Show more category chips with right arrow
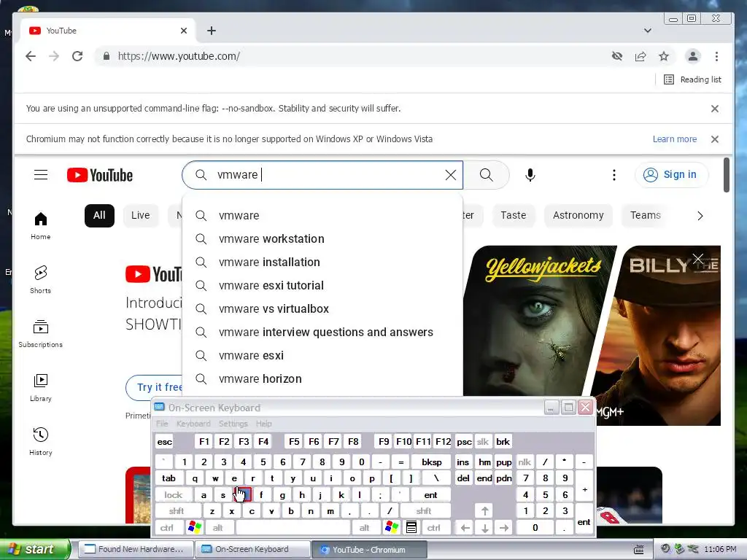This screenshot has height=560, width=747. [x=700, y=216]
